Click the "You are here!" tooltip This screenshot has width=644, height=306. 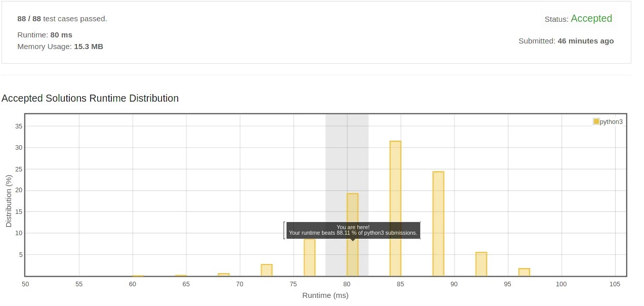pos(353,230)
